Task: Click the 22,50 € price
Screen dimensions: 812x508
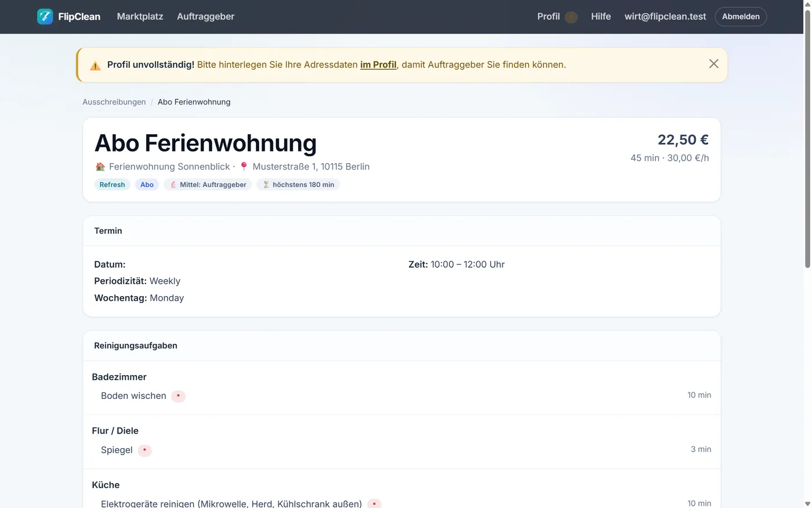Action: [683, 139]
